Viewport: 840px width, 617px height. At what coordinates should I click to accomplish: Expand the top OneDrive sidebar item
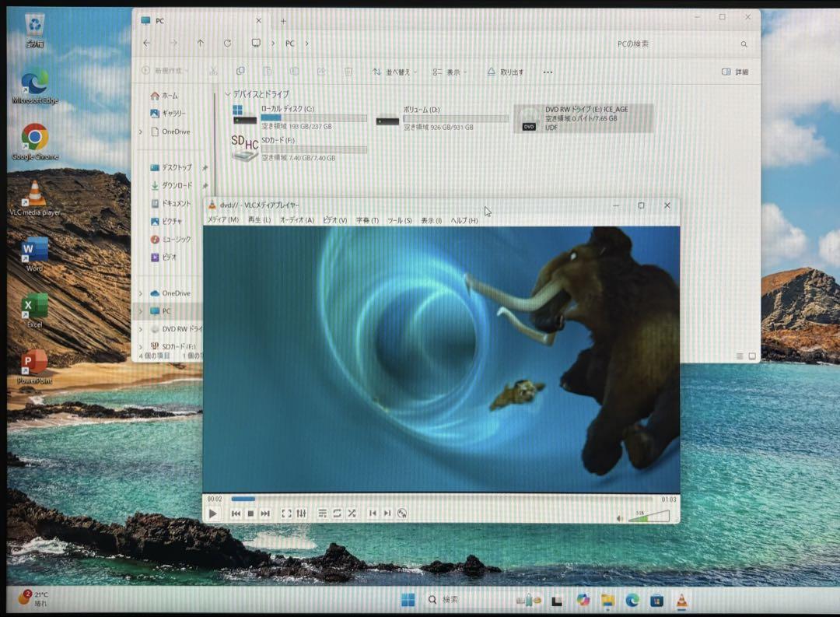point(141,131)
